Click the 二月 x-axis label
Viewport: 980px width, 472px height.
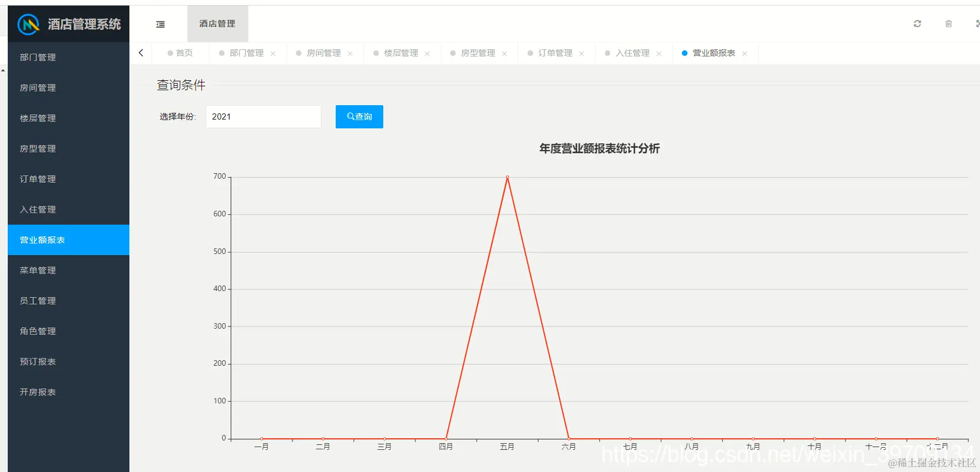tap(323, 447)
